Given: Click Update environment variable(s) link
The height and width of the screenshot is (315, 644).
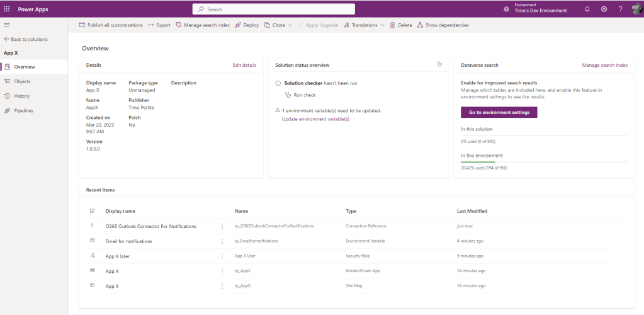Looking at the screenshot, I should [x=315, y=118].
